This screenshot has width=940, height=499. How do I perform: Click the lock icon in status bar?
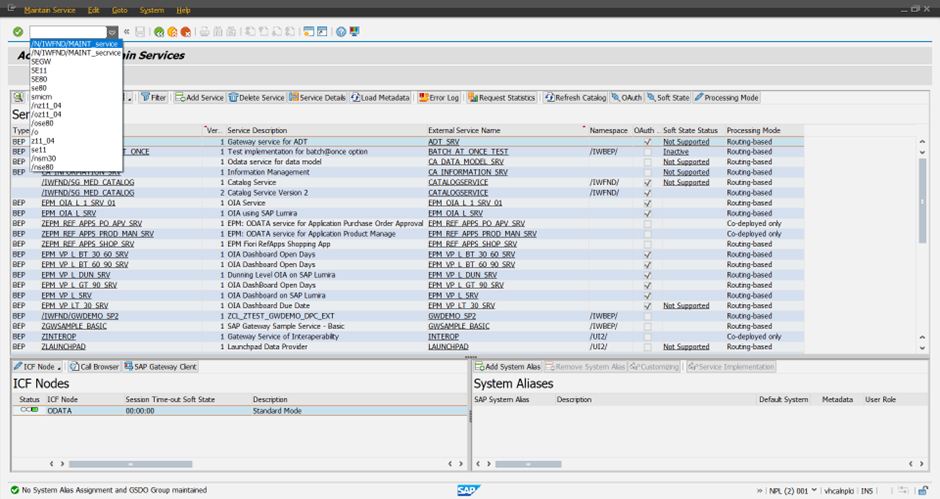(924, 491)
